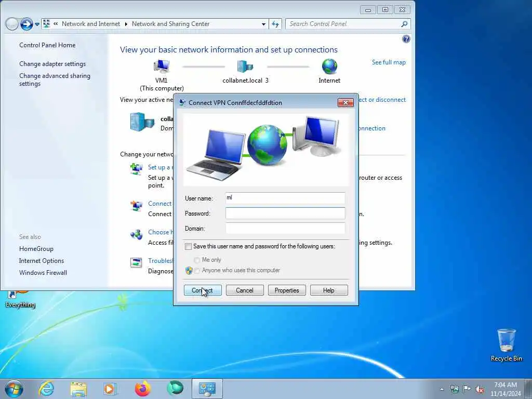Enable Save this user name and password
The height and width of the screenshot is (399, 532).
(x=188, y=246)
